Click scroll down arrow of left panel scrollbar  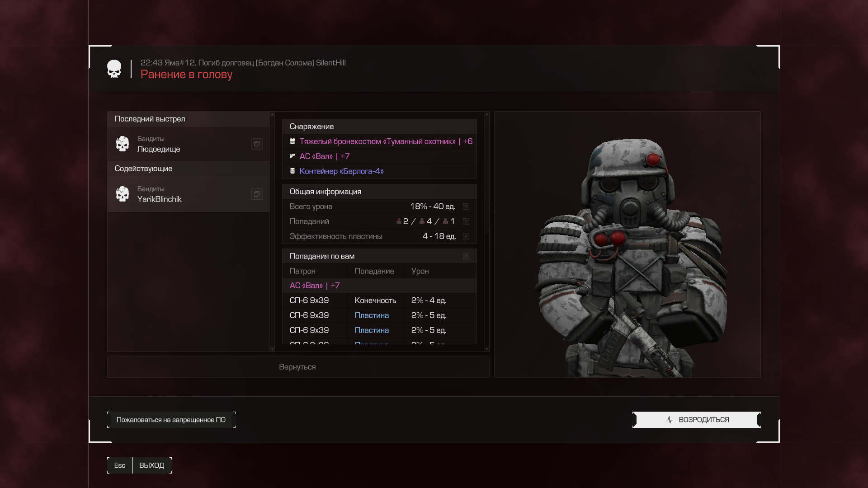point(272,349)
